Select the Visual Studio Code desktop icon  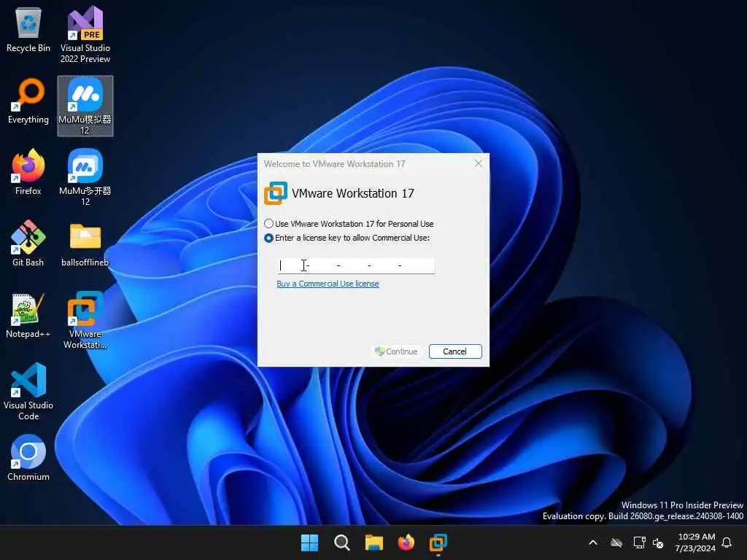pyautogui.click(x=28, y=392)
